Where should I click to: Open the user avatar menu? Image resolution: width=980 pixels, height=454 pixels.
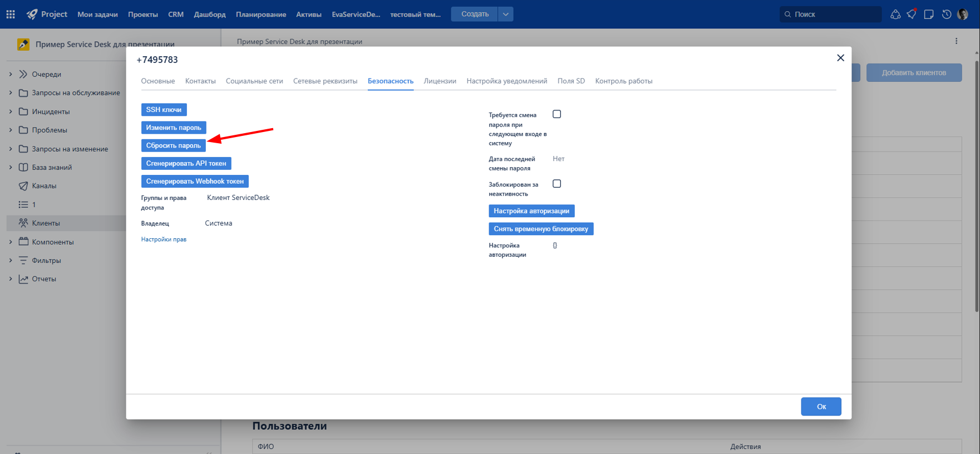click(x=963, y=14)
